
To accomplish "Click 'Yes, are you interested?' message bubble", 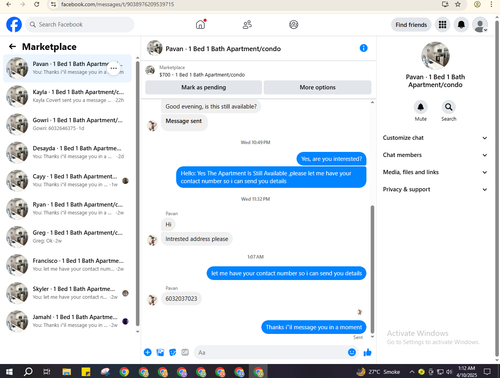I will coord(331,159).
